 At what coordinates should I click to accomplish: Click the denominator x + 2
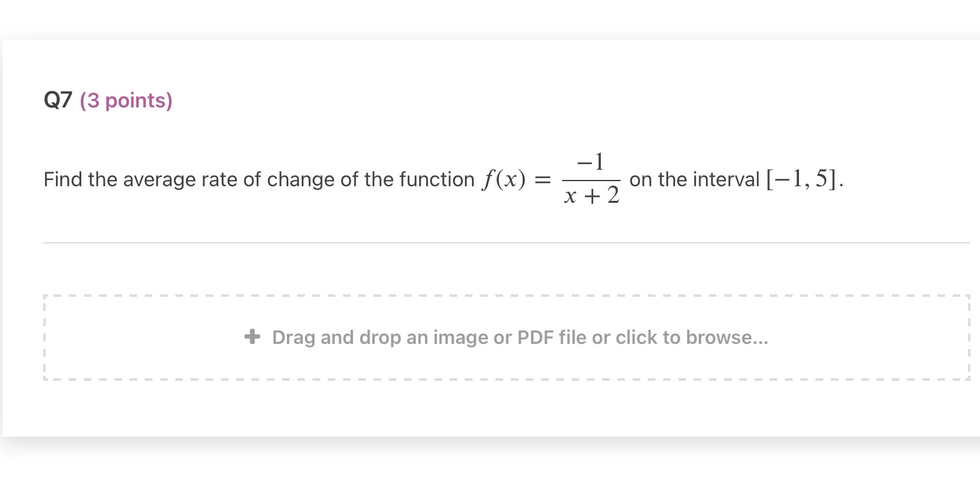(592, 196)
